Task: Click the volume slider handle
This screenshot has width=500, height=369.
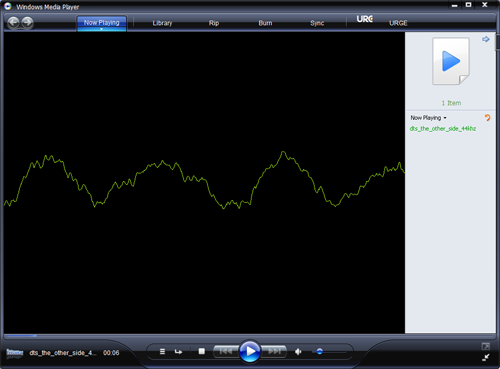Action: tap(320, 351)
